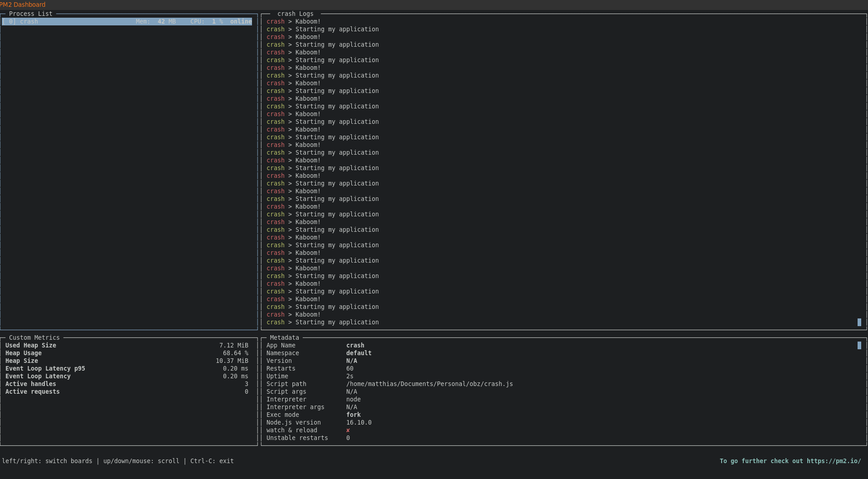Click the Custom Metrics panel title
Screen dimensions: 868x479
point(34,337)
